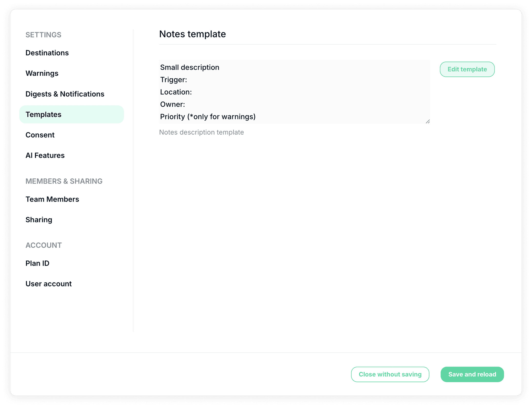Click the Templates sidebar item
Screen dimensions: 532x407
point(44,114)
